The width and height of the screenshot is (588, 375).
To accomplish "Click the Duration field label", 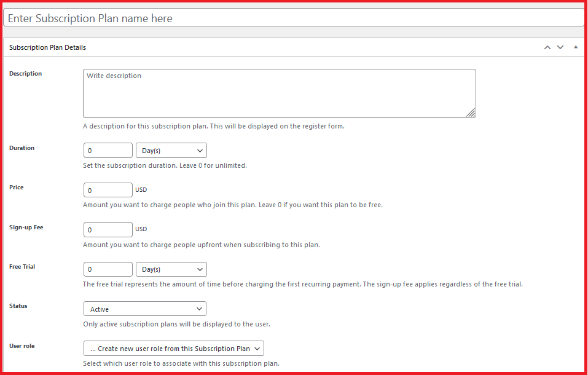I will tap(22, 148).
